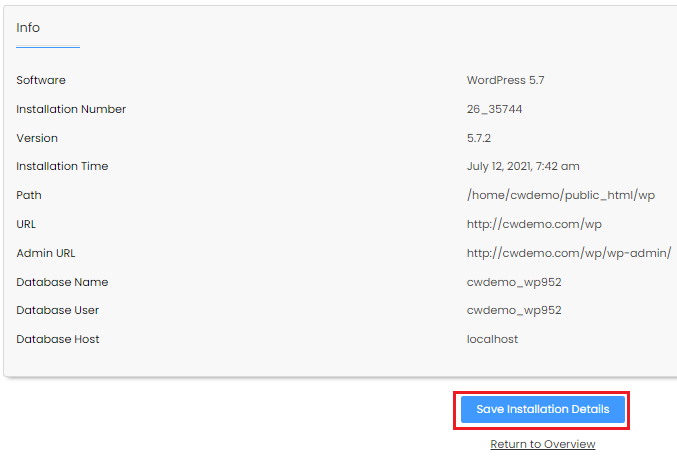
Task: Click the Admin URL label
Action: (x=46, y=253)
